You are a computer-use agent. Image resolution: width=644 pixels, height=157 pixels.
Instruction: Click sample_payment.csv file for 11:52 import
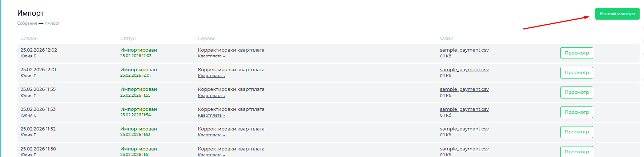point(464,129)
